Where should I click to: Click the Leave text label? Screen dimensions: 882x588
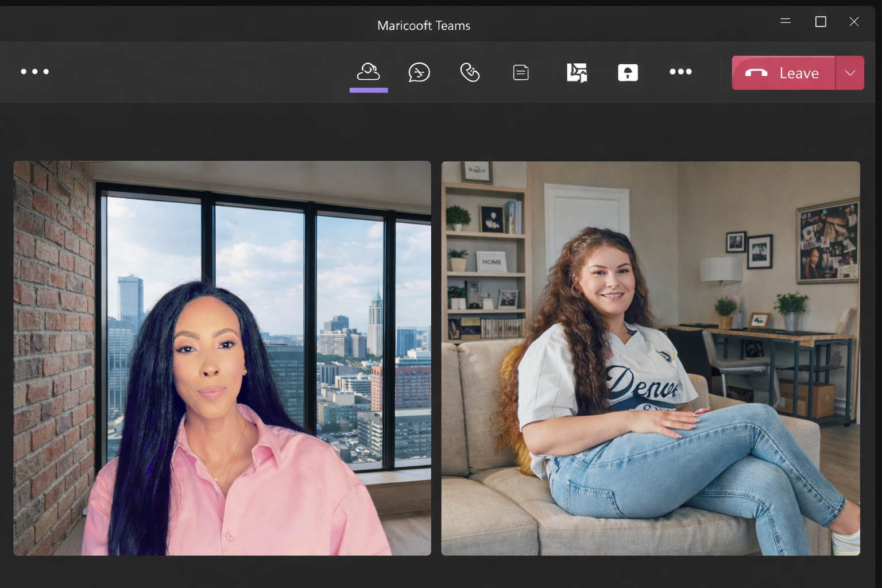coord(799,73)
